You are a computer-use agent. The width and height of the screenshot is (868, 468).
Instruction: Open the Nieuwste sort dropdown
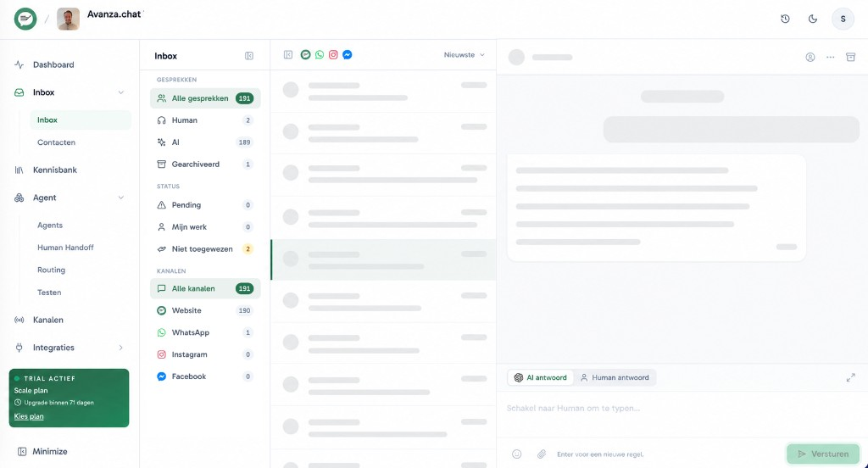pyautogui.click(x=464, y=55)
